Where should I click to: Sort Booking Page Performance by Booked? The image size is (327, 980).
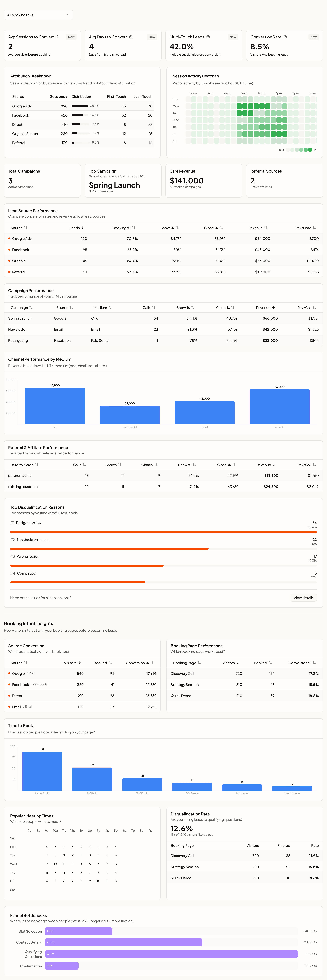point(263,663)
